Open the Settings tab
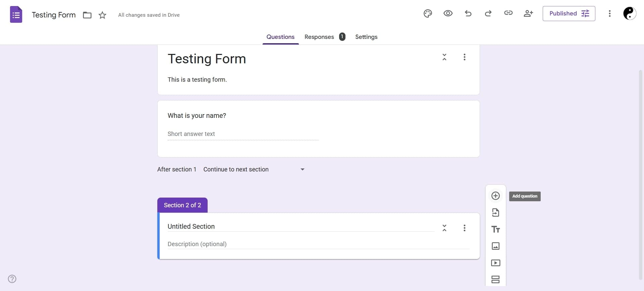Screen dimensions: 644x291 coord(366,37)
